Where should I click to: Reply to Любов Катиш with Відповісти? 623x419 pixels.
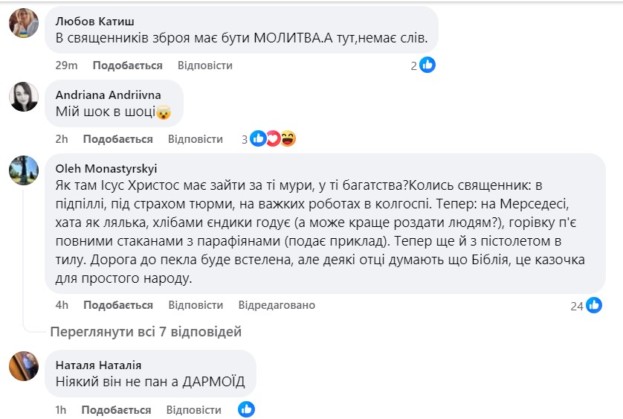205,65
